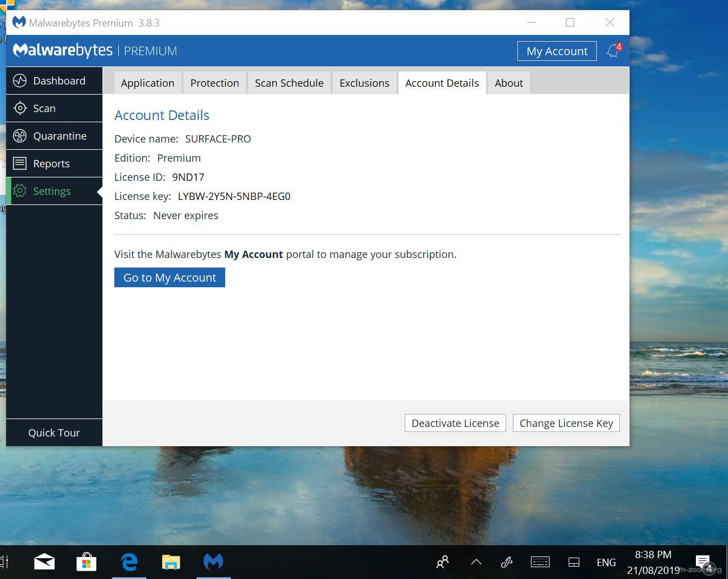Select the Settings section label
Viewport: 728px width, 579px height.
(x=52, y=191)
